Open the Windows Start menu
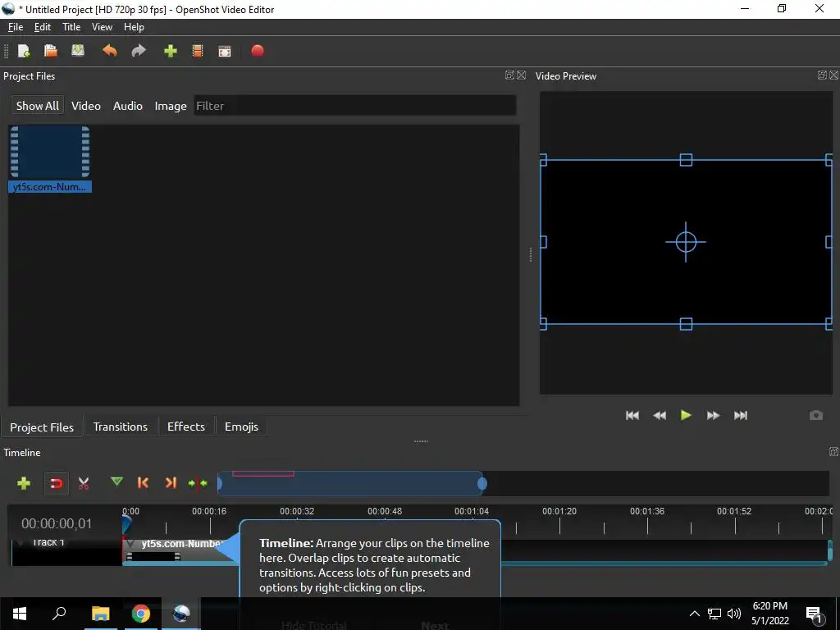The width and height of the screenshot is (840, 630). (20, 614)
